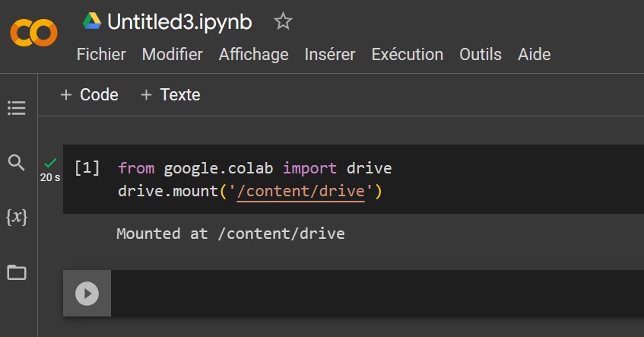Screen dimensions: 644x337
Task: Star the Untitled3.ipynb notebook
Action: tap(283, 21)
